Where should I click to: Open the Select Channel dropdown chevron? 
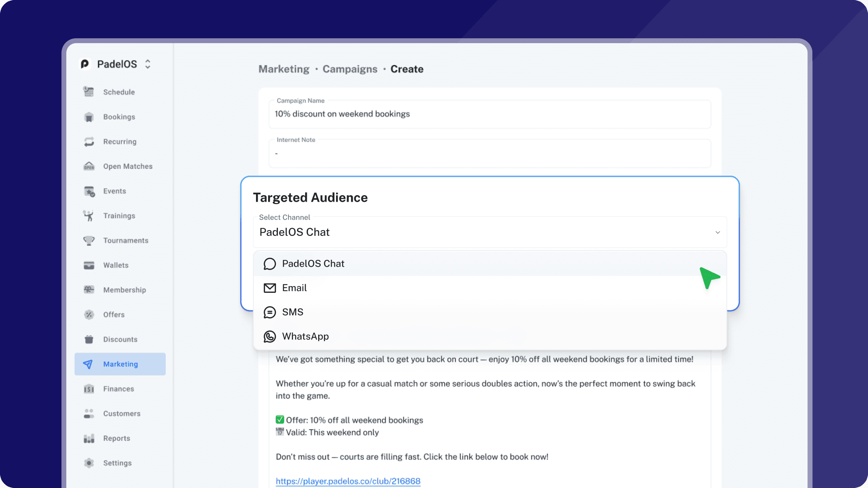(x=717, y=232)
